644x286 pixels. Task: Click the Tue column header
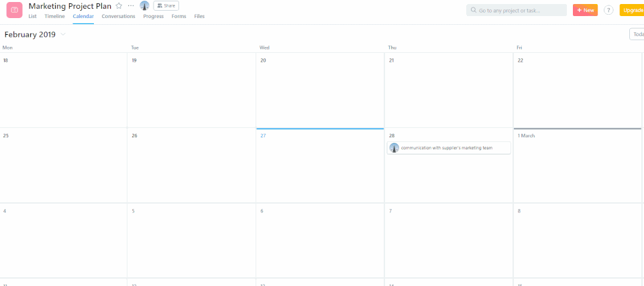[135, 48]
